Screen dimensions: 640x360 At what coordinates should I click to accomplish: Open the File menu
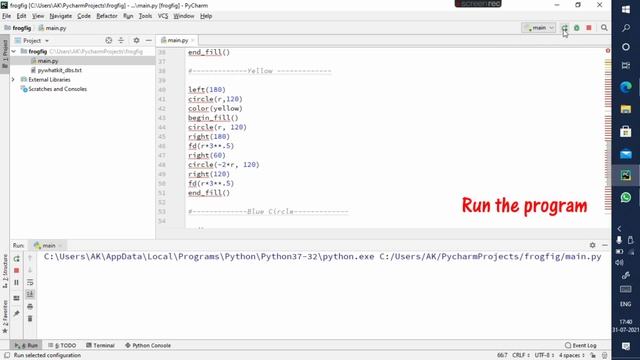click(x=7, y=16)
